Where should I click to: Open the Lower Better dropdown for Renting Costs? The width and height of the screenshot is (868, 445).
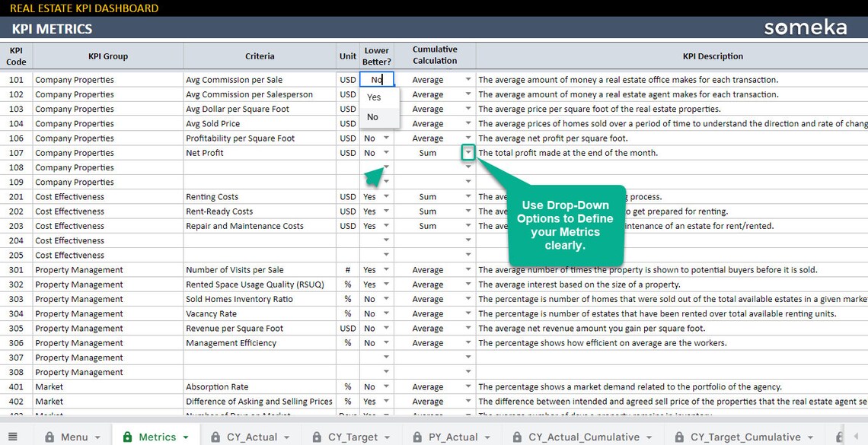coord(386,196)
